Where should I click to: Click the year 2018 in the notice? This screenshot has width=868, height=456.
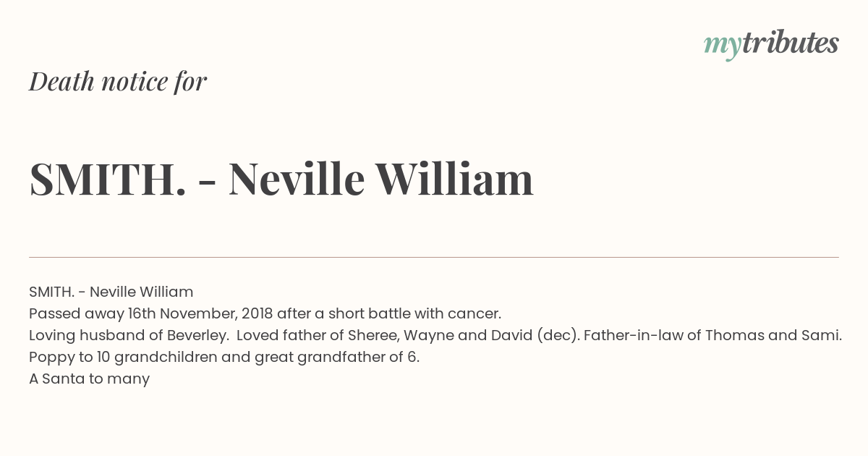coord(257,314)
